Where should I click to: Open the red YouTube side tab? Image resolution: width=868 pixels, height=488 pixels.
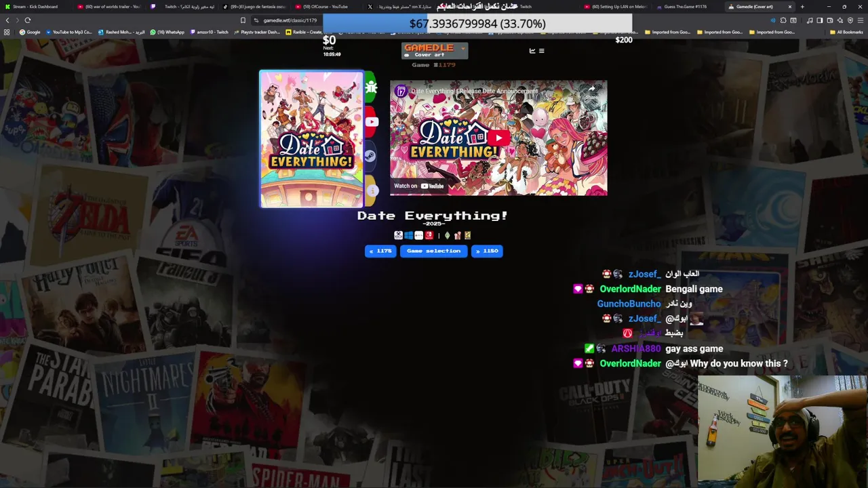(371, 122)
